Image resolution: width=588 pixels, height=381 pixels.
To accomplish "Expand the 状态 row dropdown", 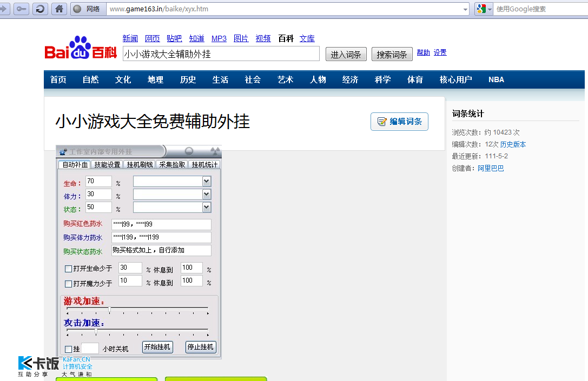I will (x=206, y=207).
